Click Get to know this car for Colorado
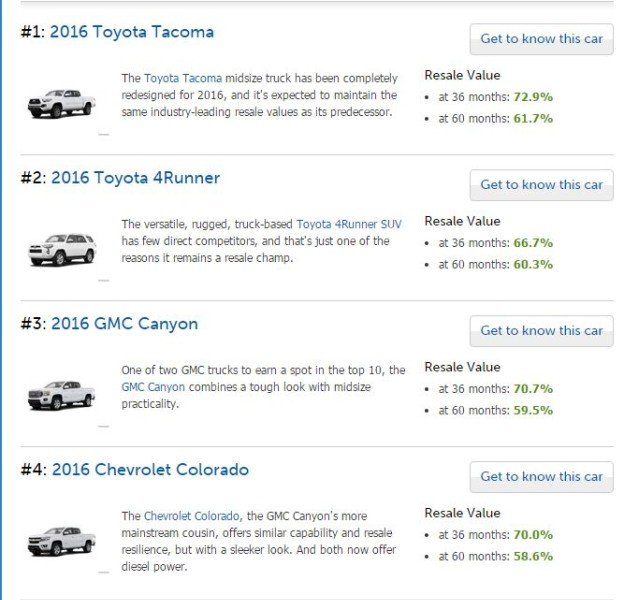Screen dimensions: 624x600 pos(541,477)
